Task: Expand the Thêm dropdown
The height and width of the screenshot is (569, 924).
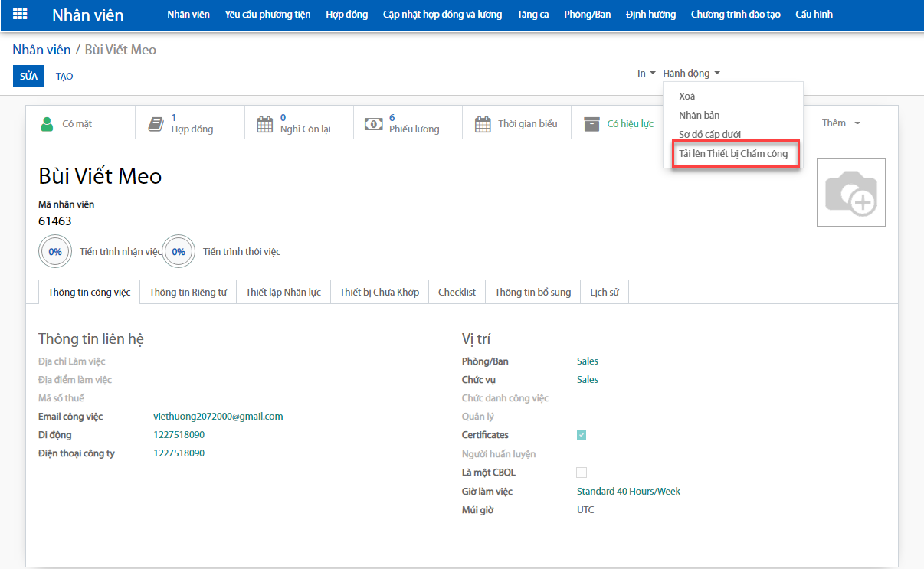Action: point(840,123)
